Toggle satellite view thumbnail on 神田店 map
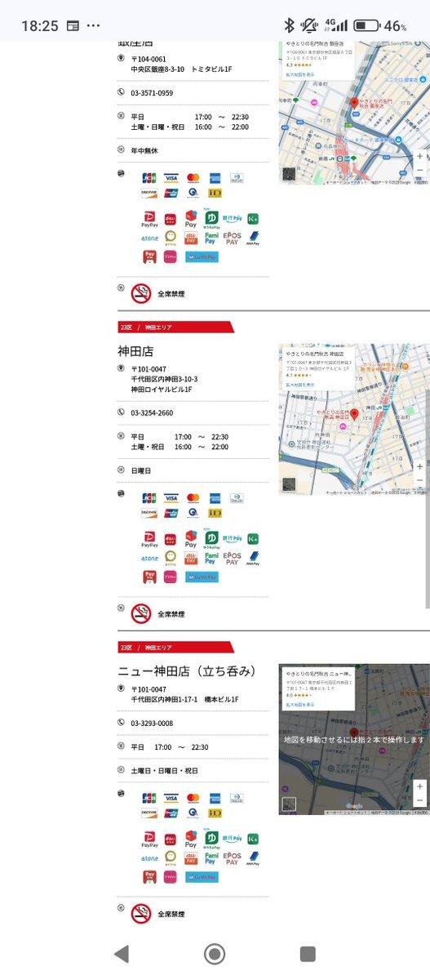This screenshot has width=430, height=980. pyautogui.click(x=290, y=485)
